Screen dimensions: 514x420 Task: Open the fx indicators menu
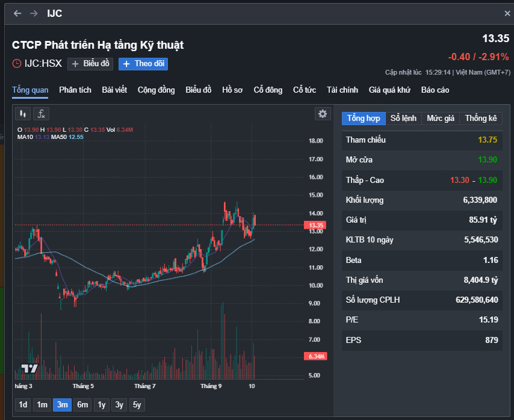(41, 114)
